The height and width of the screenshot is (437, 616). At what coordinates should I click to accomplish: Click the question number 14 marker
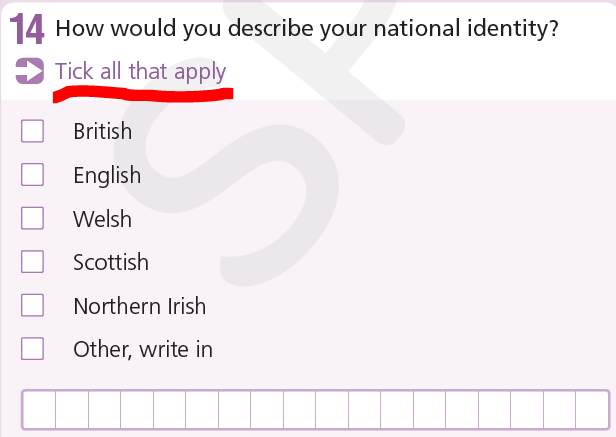pyautogui.click(x=27, y=29)
